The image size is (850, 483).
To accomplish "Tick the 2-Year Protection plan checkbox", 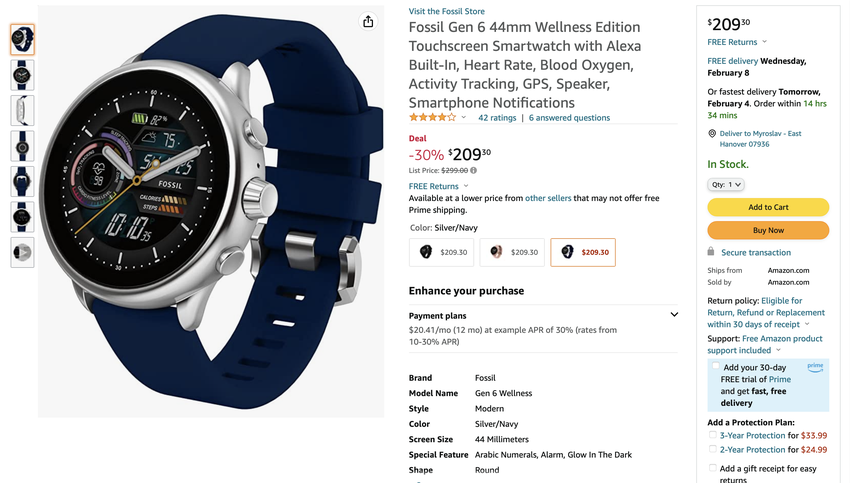I will [x=713, y=449].
